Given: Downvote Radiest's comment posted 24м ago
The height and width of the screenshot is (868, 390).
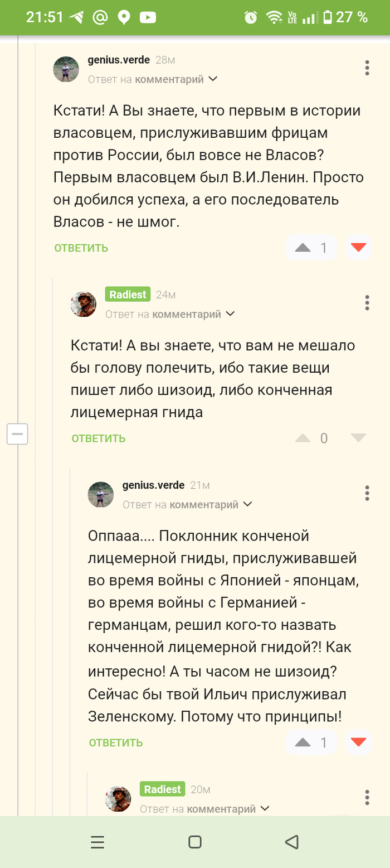Looking at the screenshot, I should click(358, 438).
